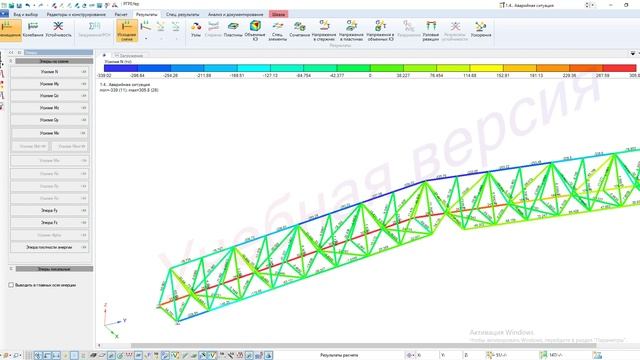Show the Усилие My diagram
The height and width of the screenshot is (360, 640).
tap(49, 84)
